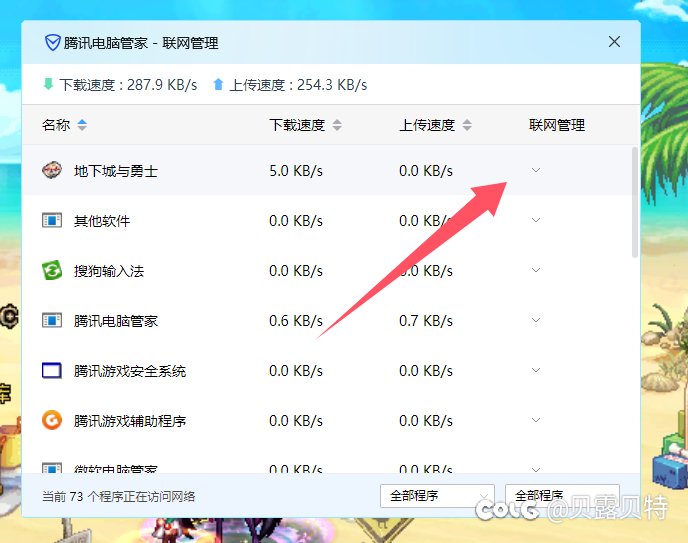
Task: Click the 搜狗输入法 green icon
Action: [52, 270]
